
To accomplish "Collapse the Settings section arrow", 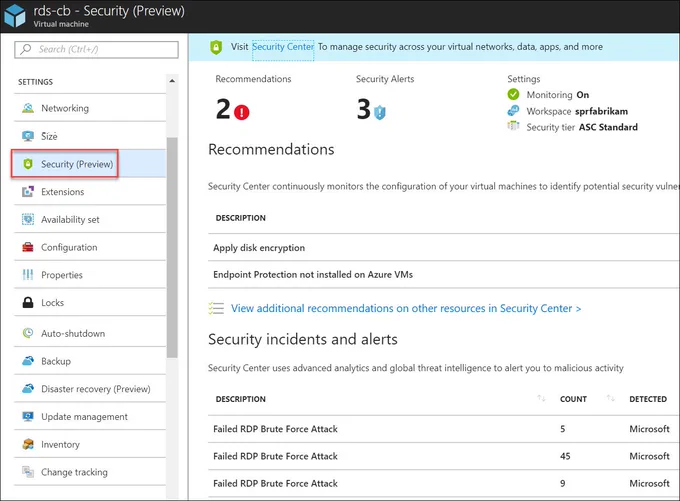I will tap(172, 81).
